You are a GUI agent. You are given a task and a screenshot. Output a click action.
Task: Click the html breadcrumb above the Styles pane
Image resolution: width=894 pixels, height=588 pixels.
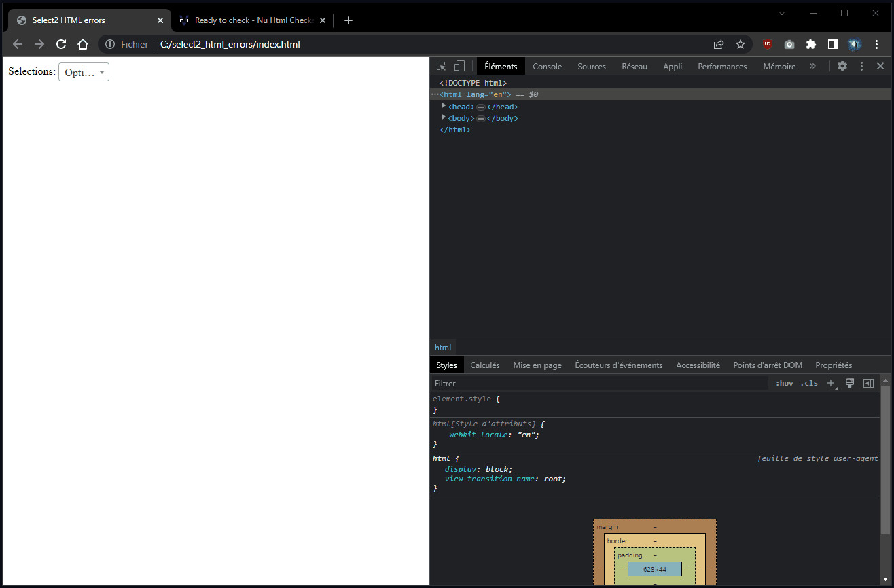(x=442, y=347)
